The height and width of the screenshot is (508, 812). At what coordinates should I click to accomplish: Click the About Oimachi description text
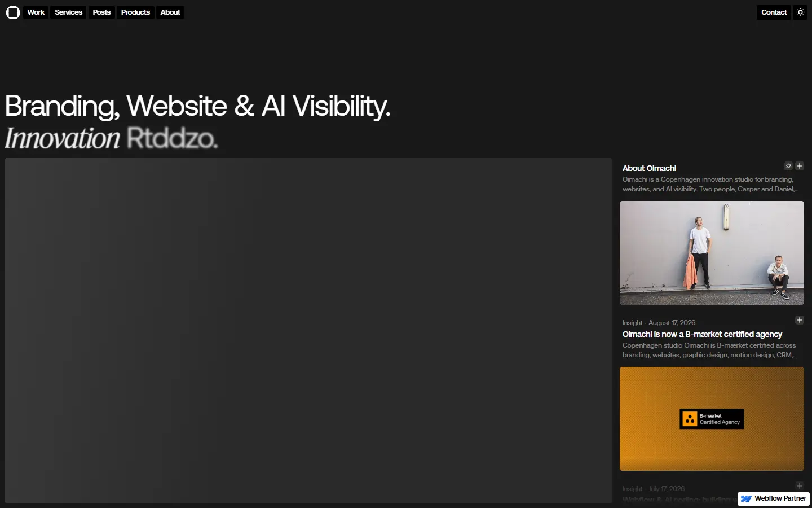710,184
